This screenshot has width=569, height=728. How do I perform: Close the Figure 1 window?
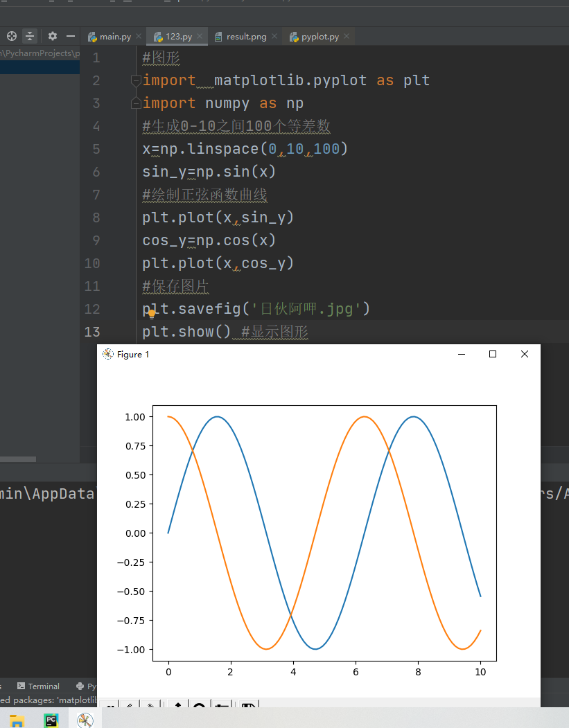coord(525,354)
